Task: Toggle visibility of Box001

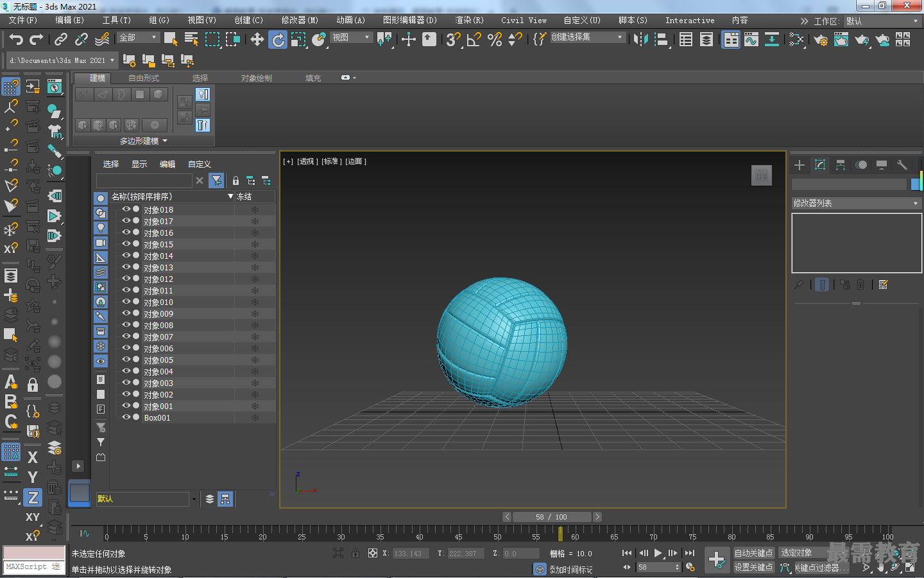Action: click(126, 417)
